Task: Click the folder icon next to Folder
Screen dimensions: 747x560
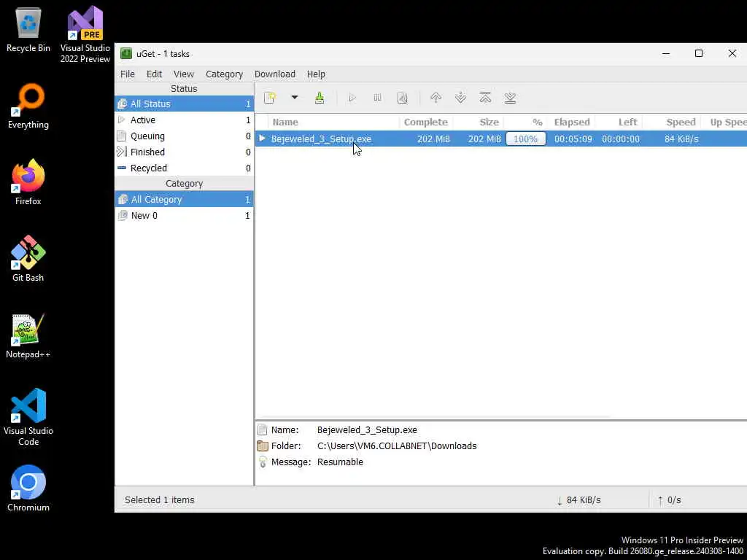Action: click(263, 446)
